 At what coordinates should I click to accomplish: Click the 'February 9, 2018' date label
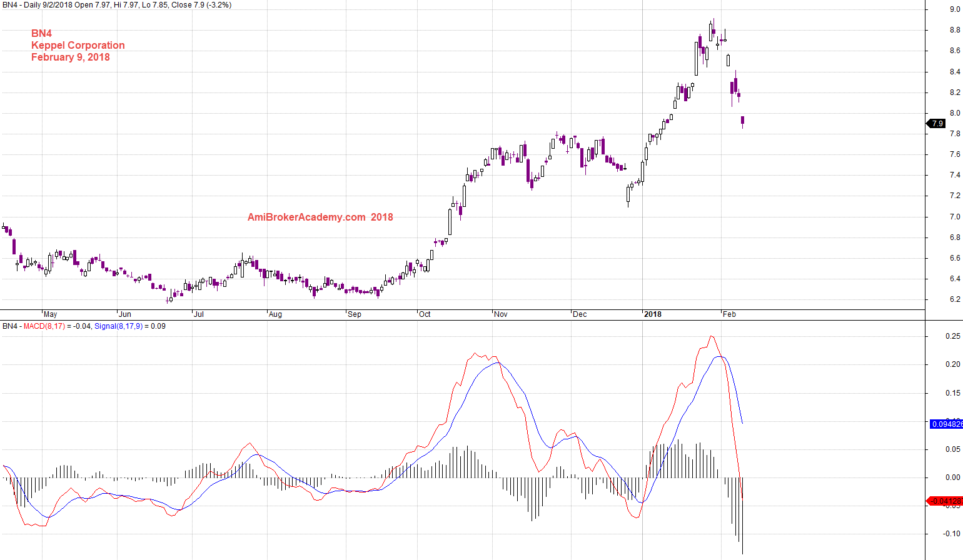[x=71, y=57]
